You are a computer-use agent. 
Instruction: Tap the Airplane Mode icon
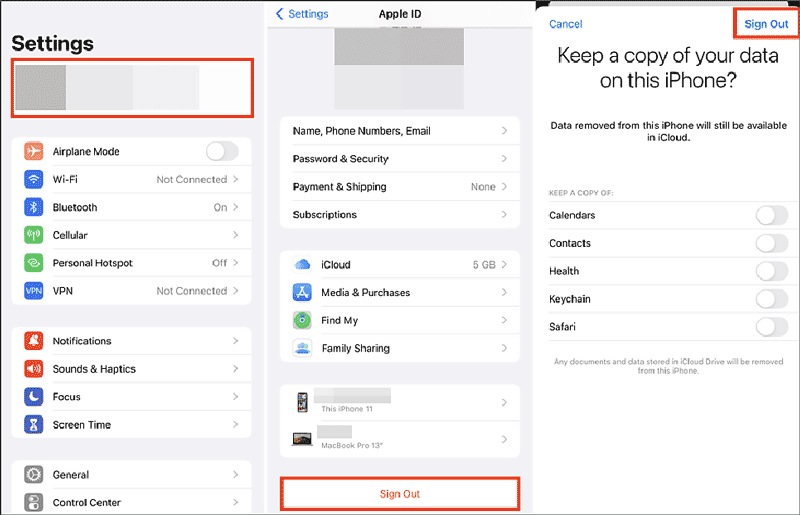click(x=34, y=151)
